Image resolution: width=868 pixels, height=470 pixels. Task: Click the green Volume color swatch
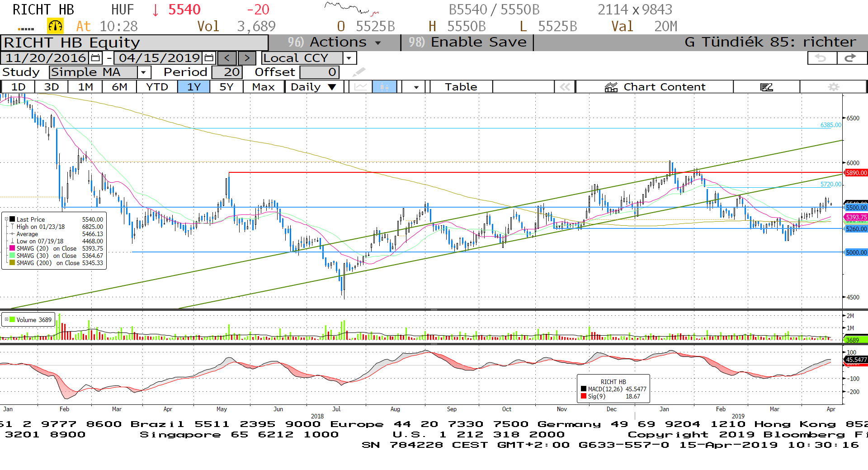13,319
